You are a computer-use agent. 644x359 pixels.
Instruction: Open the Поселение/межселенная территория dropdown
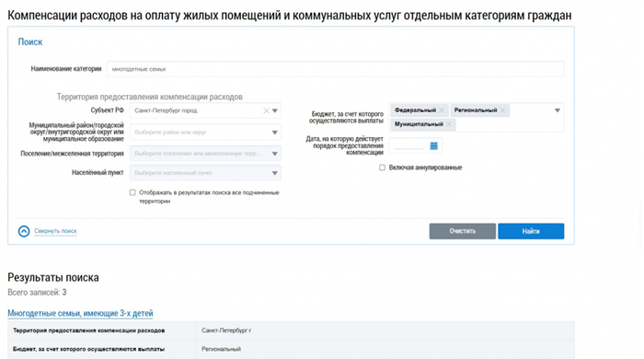click(275, 154)
